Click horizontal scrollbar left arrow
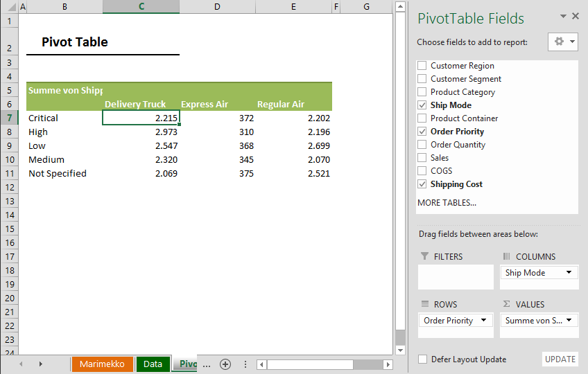The image size is (588, 374). (261, 364)
